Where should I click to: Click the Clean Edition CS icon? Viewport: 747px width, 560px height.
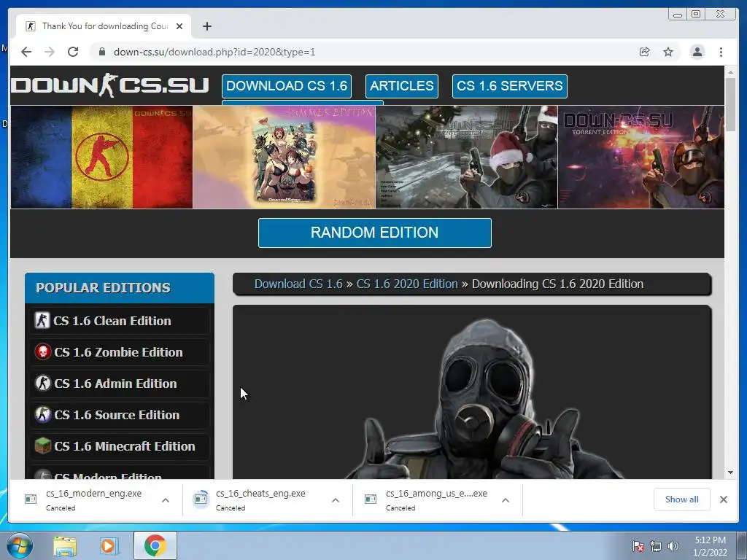tap(42, 321)
